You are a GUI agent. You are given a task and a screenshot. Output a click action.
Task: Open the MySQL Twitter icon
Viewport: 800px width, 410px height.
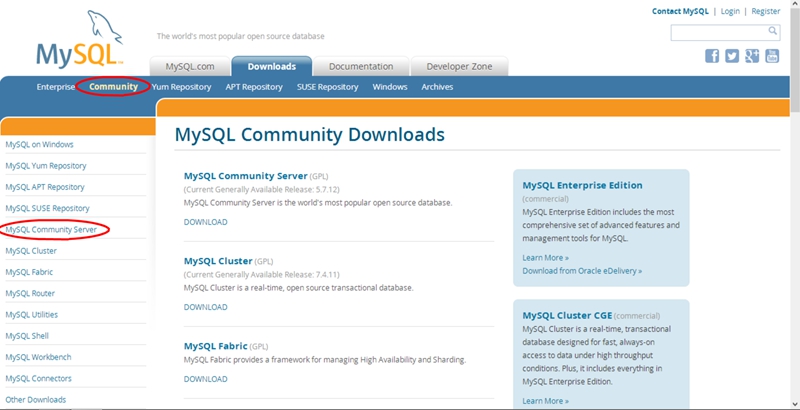pos(732,56)
